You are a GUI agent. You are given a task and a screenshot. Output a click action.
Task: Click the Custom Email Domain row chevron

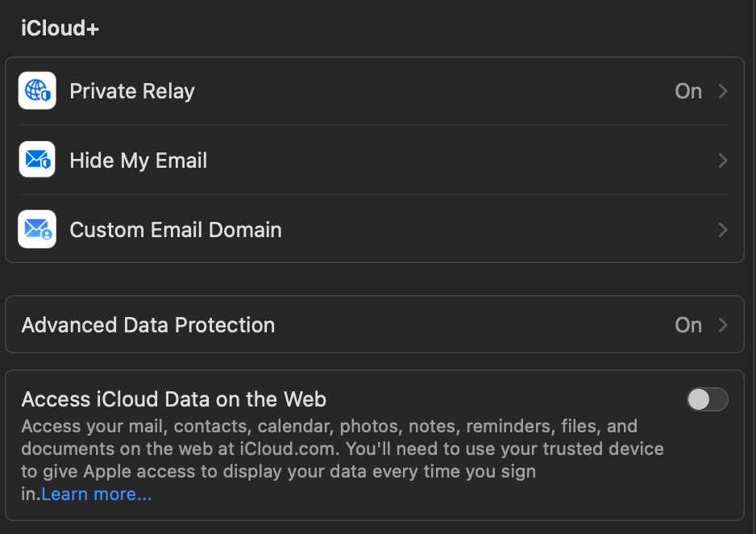click(723, 230)
